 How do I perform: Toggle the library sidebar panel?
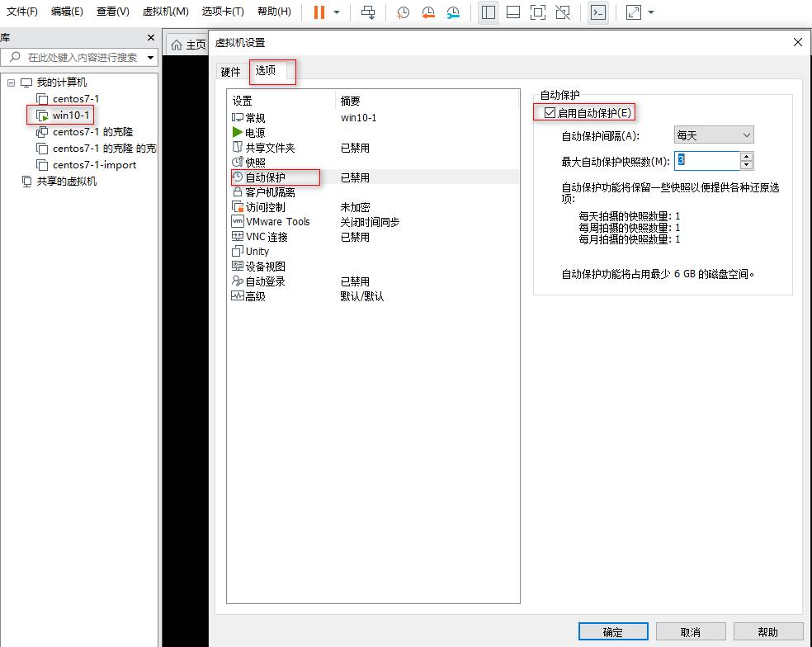(x=488, y=12)
